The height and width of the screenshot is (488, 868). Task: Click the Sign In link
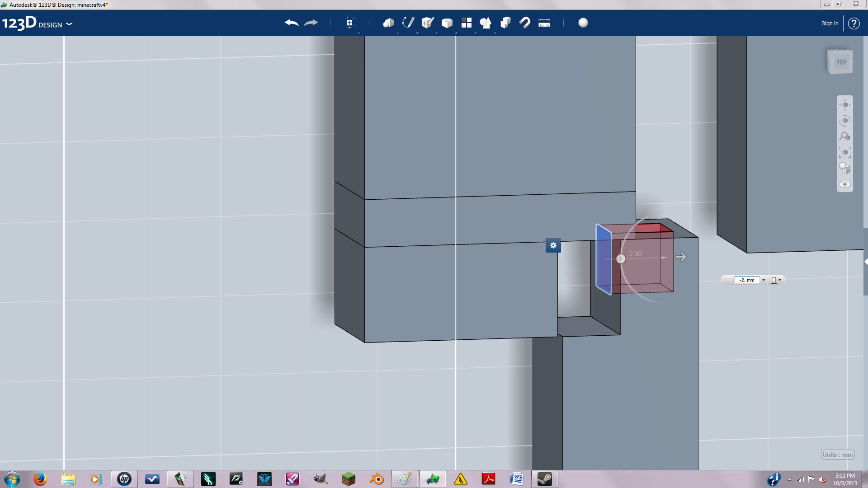[x=830, y=23]
